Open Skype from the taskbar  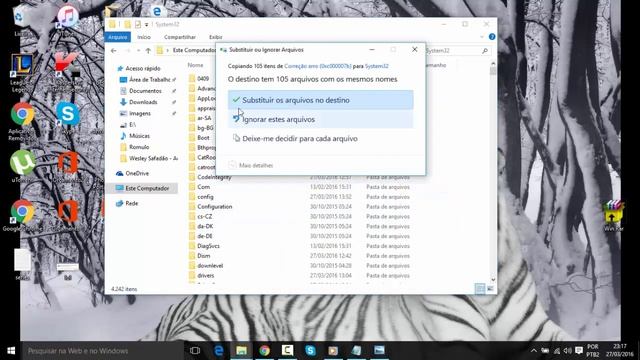pos(310,351)
